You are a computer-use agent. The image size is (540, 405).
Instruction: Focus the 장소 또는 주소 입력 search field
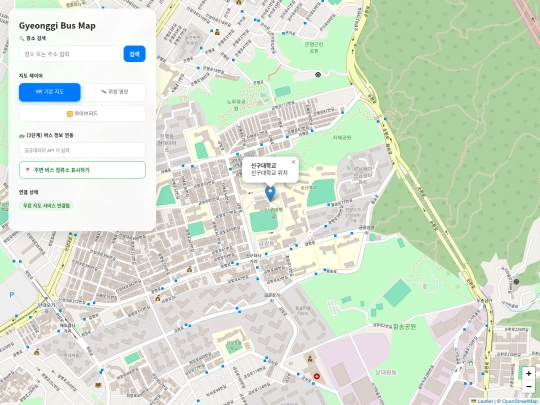point(70,54)
